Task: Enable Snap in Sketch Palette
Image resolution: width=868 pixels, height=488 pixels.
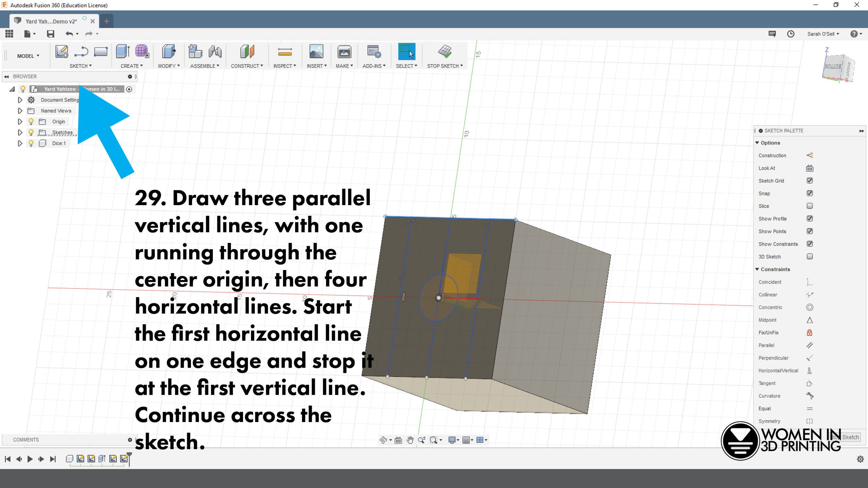Action: coord(809,193)
